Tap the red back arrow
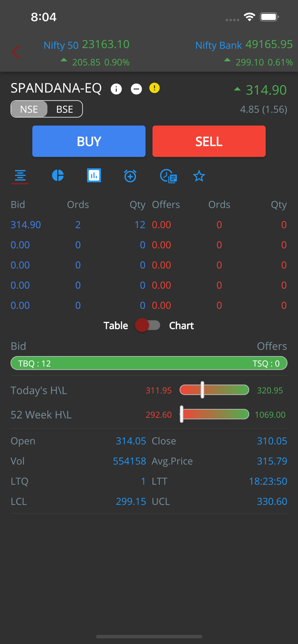Viewport: 298px width, 644px height. pos(16,52)
